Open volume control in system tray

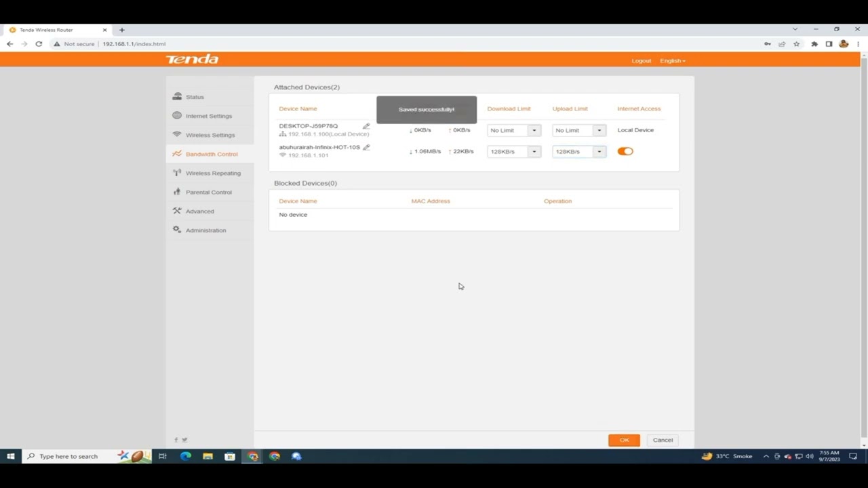[809, 456]
